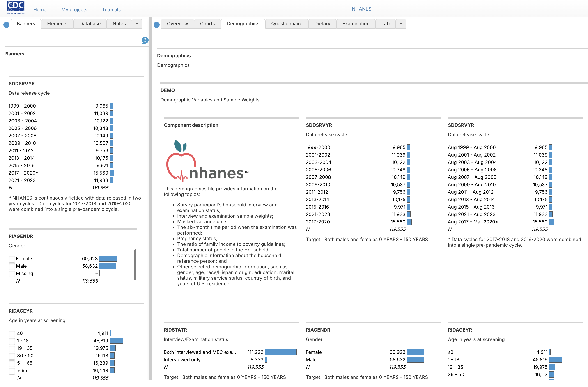588x387 pixels.
Task: Check the Male gender checkbox
Action: [x=12, y=266]
